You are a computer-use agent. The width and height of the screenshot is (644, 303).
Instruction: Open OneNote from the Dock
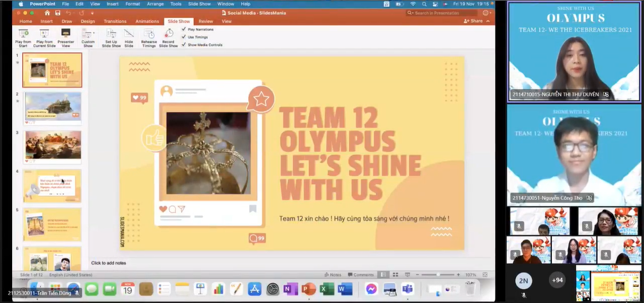[x=290, y=289]
